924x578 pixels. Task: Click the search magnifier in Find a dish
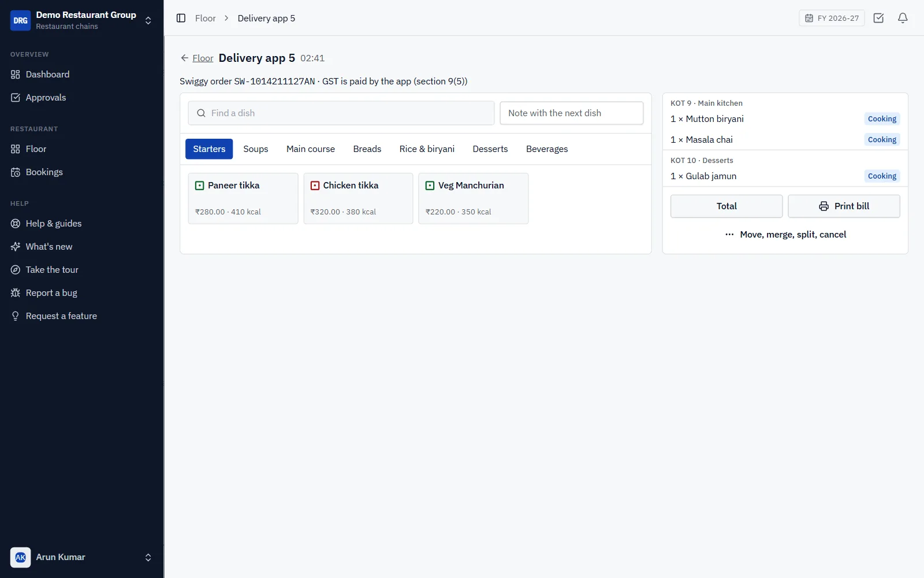201,113
